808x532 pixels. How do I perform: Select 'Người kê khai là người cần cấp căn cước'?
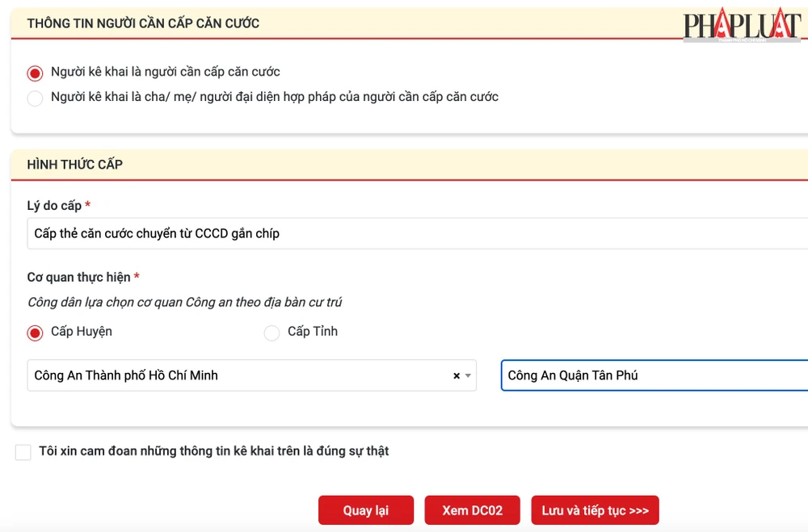(35, 73)
